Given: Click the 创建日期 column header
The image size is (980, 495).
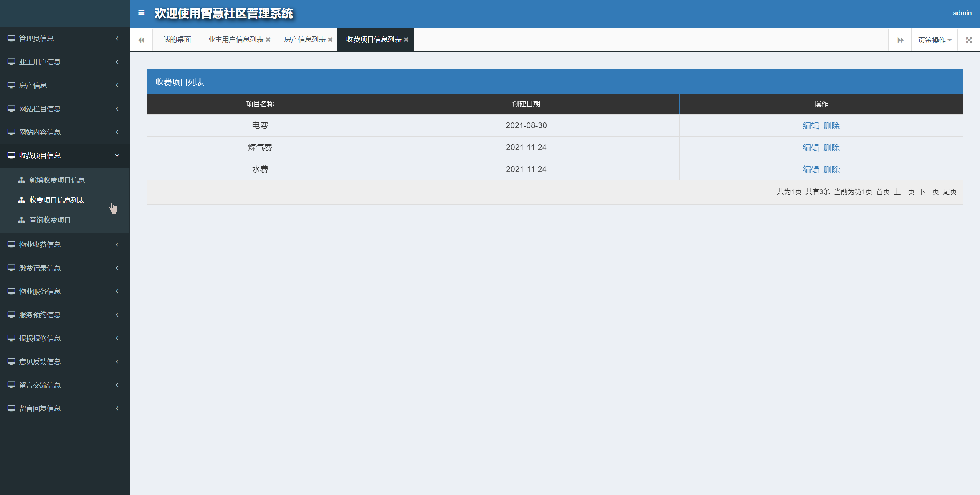Looking at the screenshot, I should pyautogui.click(x=526, y=104).
